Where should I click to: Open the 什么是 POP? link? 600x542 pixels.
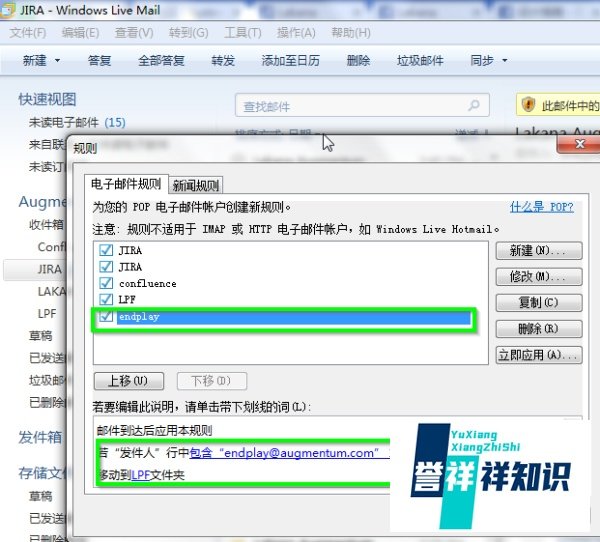click(x=541, y=207)
